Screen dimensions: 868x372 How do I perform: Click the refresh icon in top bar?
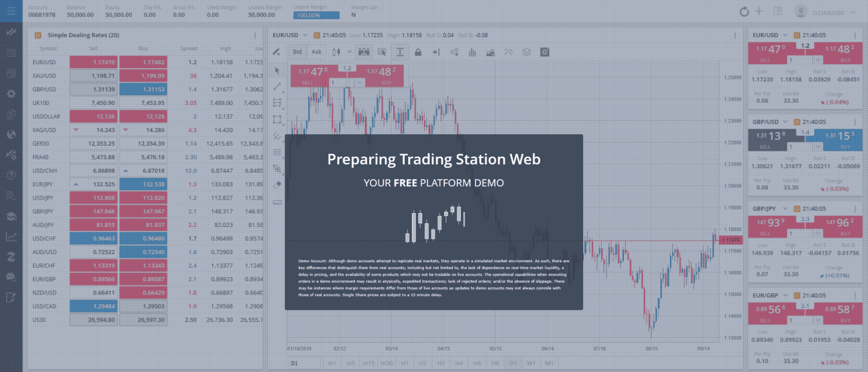pyautogui.click(x=744, y=12)
